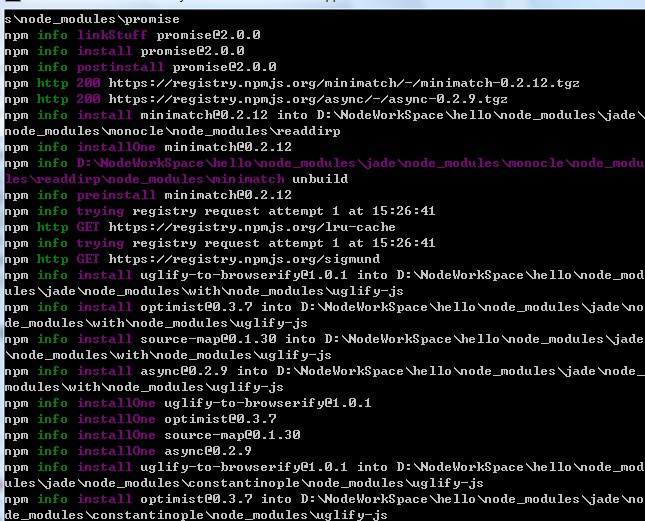Click the purple 'les\readdirp\node_modules\minimatch' path
The width and height of the screenshot is (645, 521).
144,179
